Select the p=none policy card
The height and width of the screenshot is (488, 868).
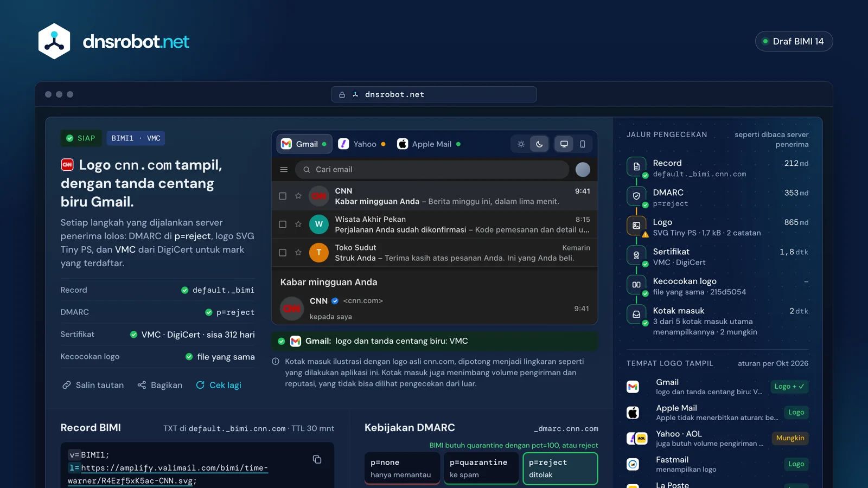click(x=402, y=468)
